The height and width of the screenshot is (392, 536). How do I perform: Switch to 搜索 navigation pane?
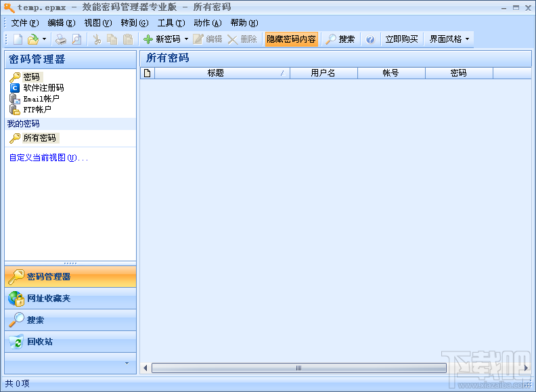click(x=70, y=320)
